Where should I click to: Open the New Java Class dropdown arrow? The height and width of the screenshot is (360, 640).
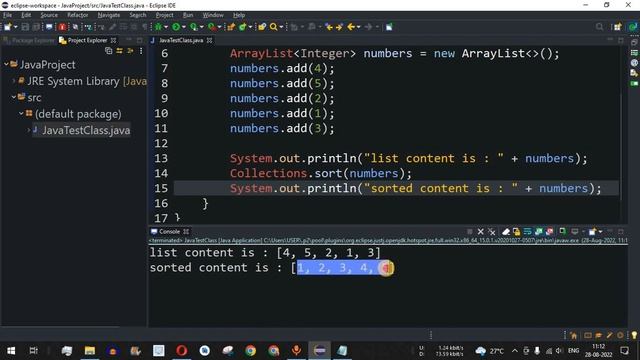coord(250,27)
